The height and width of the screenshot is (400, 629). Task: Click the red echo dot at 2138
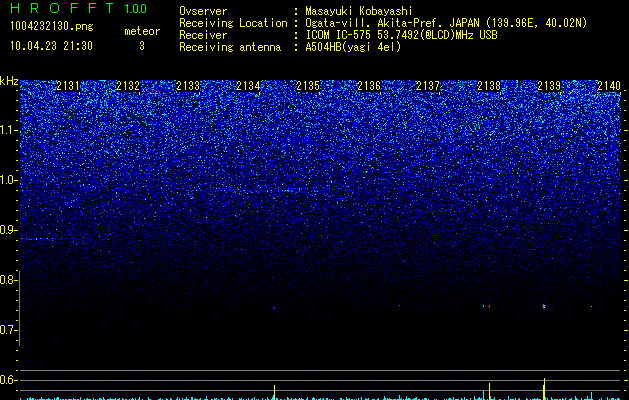489,306
